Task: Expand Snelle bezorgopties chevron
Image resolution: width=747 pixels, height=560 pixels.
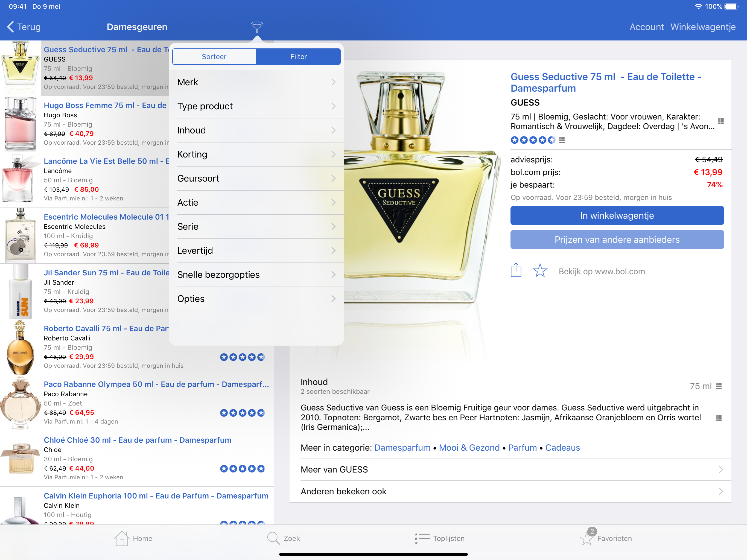Action: point(333,275)
